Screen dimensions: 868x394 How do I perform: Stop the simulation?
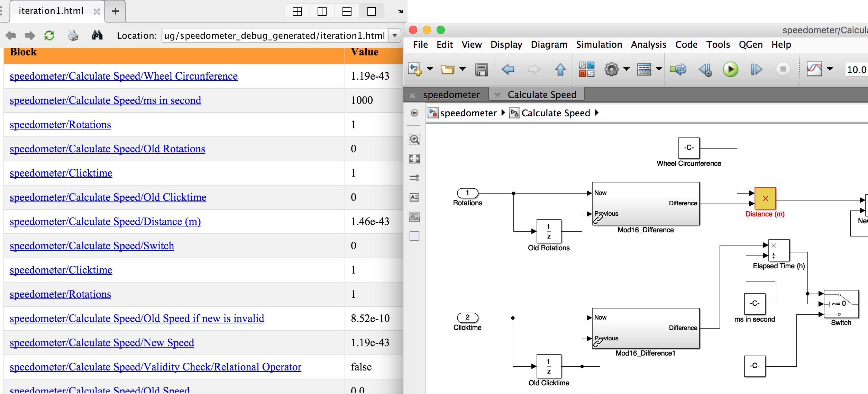[783, 69]
